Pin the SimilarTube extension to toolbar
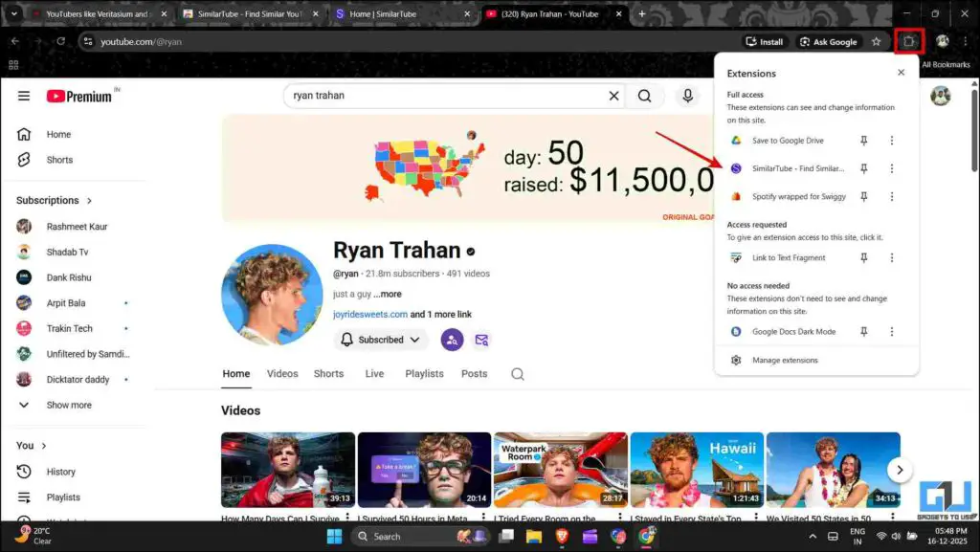The height and width of the screenshot is (552, 980). [862, 168]
